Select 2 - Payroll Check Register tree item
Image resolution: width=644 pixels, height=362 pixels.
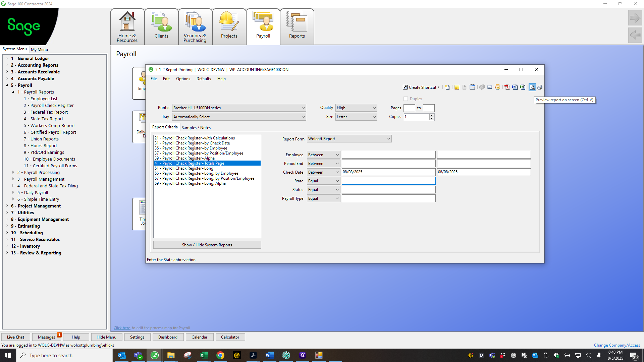[49, 105]
